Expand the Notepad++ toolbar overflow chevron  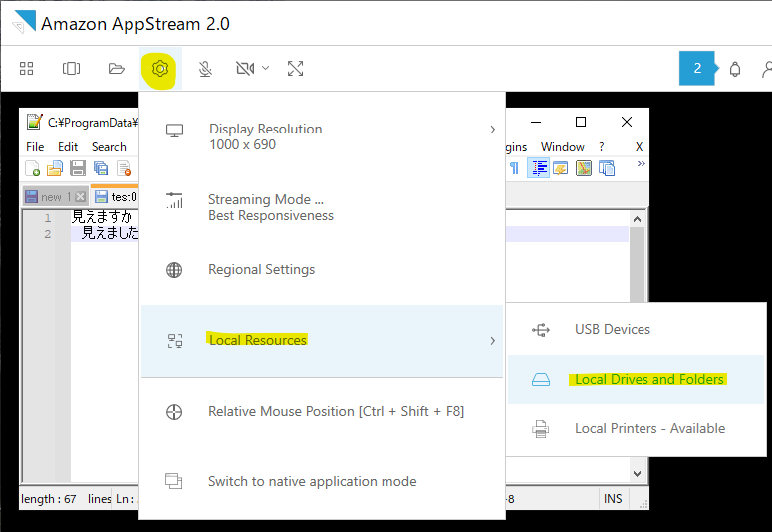[641, 164]
